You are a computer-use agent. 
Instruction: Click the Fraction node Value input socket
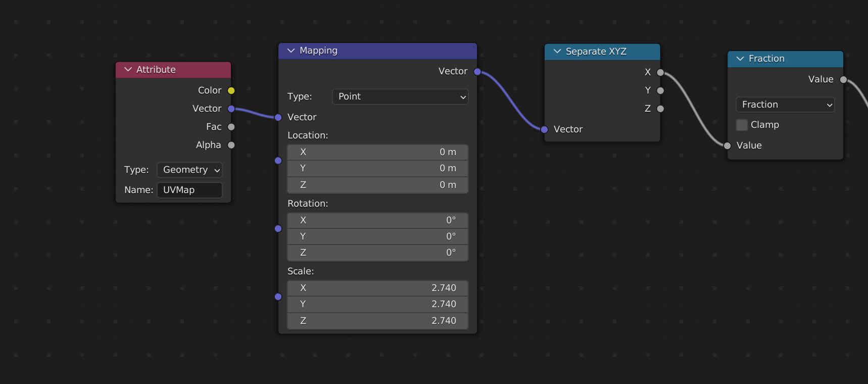(727, 146)
